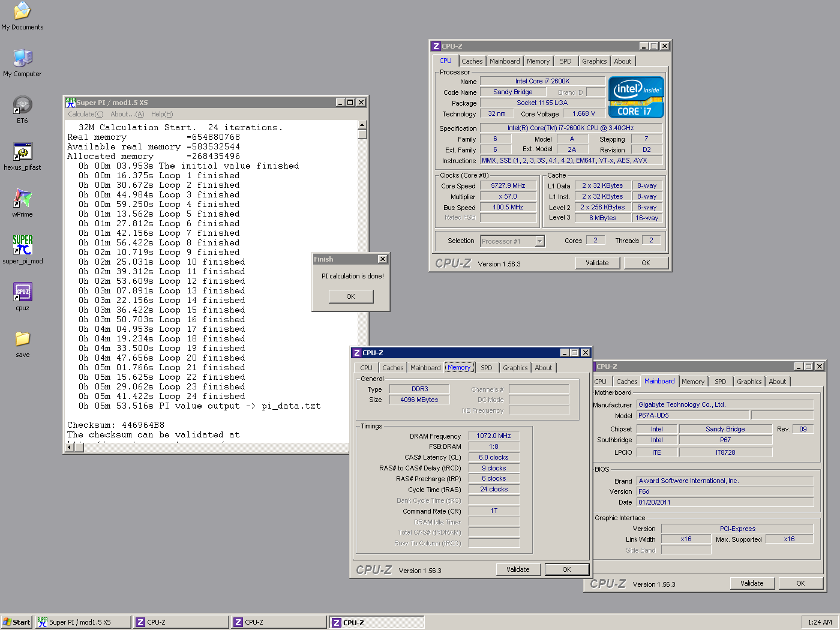The width and height of the screenshot is (840, 630).
Task: Click the 'Checksum: 446964B8' line in Super PI
Action: (x=116, y=425)
